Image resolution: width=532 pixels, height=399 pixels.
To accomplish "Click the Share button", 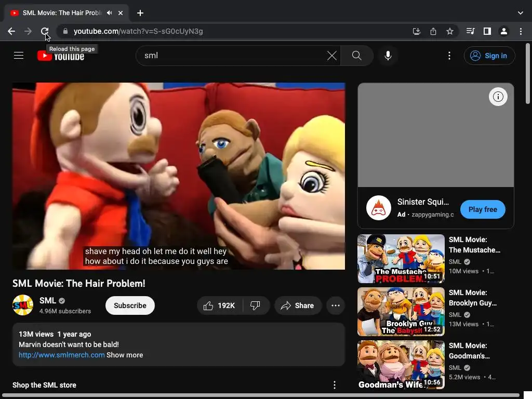I will (298, 305).
